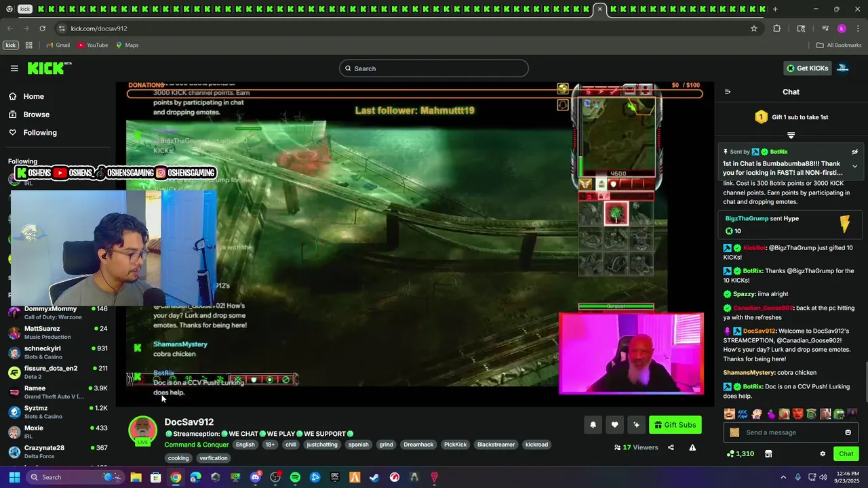Screen dimensions: 868x488
Task: Click the English tag
Action: coord(245,445)
